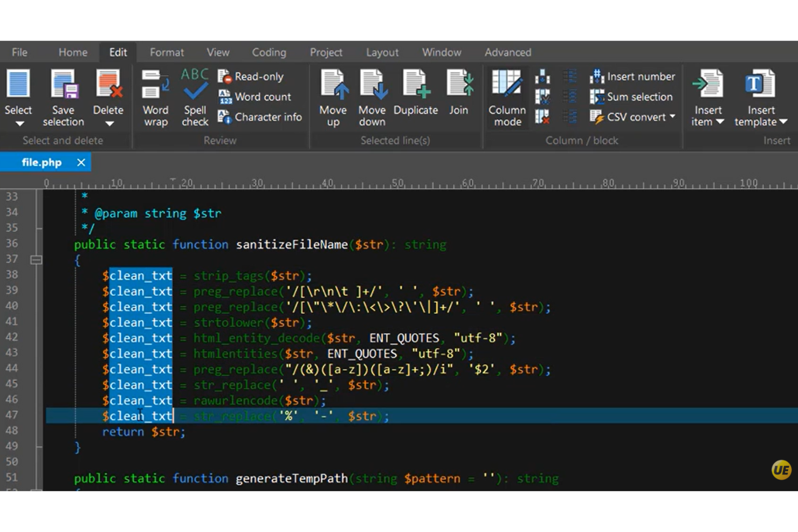Open the Coding ribbon tab
The height and width of the screenshot is (532, 798).
[269, 52]
